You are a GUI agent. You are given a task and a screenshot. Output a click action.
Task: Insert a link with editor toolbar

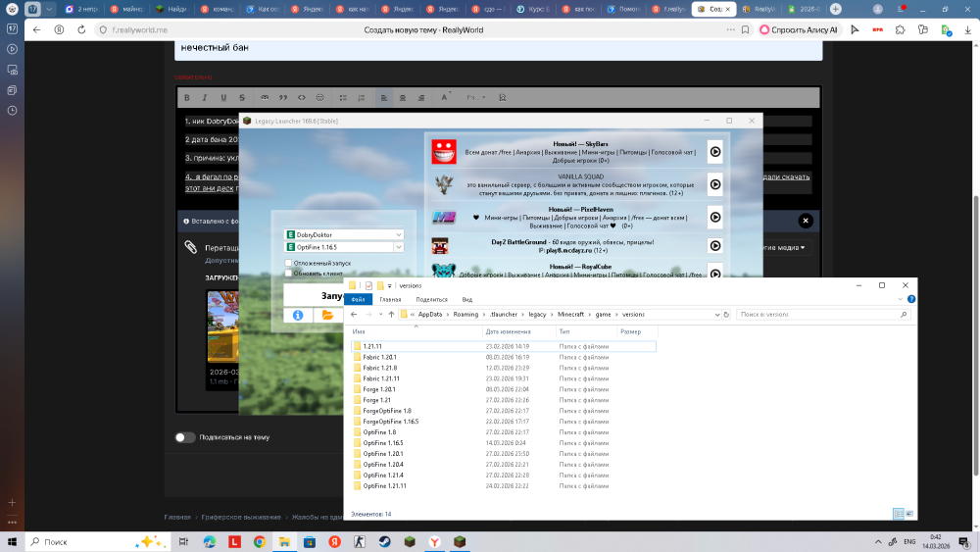[x=265, y=97]
